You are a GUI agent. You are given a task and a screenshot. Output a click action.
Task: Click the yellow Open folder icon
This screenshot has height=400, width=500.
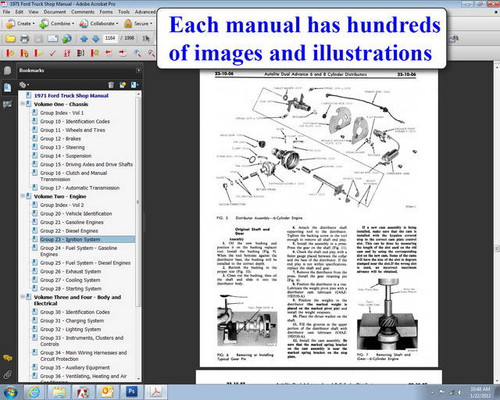pos(10,39)
